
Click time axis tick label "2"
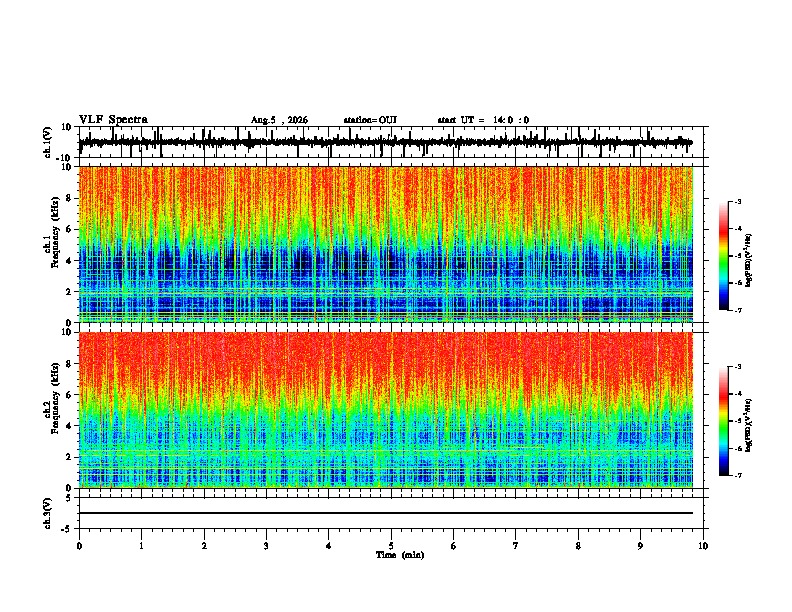tap(204, 546)
